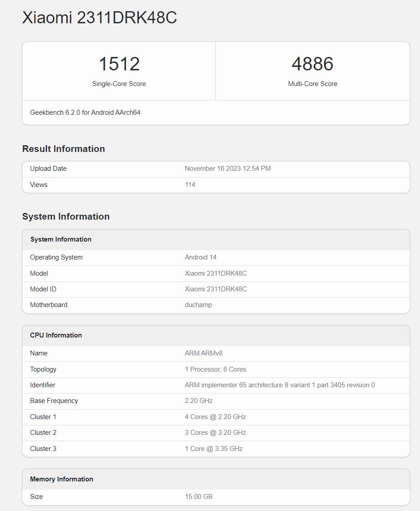Click the Identifier label

click(43, 385)
